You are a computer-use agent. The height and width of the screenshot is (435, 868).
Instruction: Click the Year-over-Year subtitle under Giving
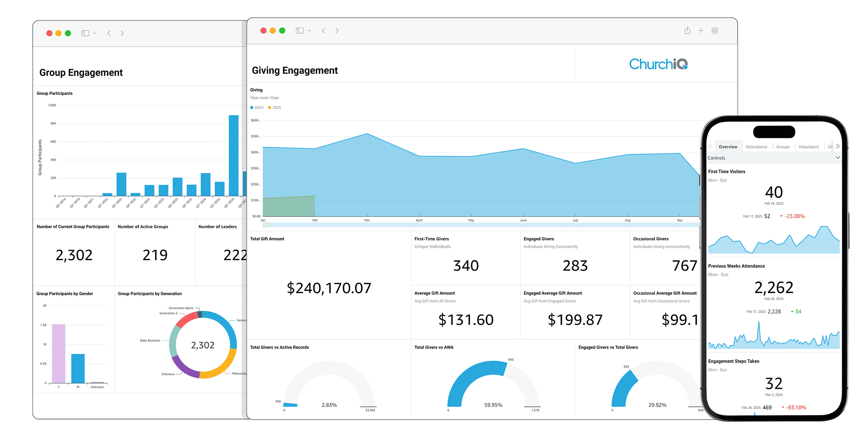tap(264, 98)
